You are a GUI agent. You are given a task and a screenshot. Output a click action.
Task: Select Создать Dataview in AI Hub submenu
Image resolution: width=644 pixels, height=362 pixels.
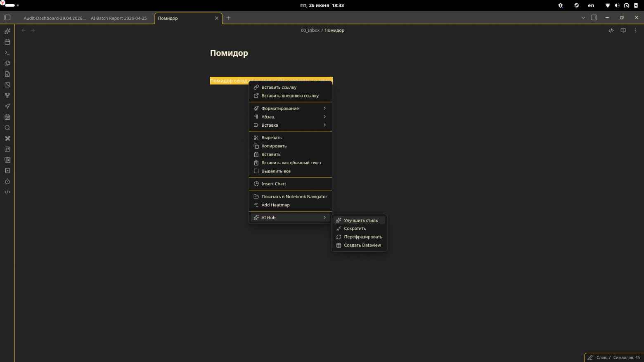pyautogui.click(x=359, y=245)
